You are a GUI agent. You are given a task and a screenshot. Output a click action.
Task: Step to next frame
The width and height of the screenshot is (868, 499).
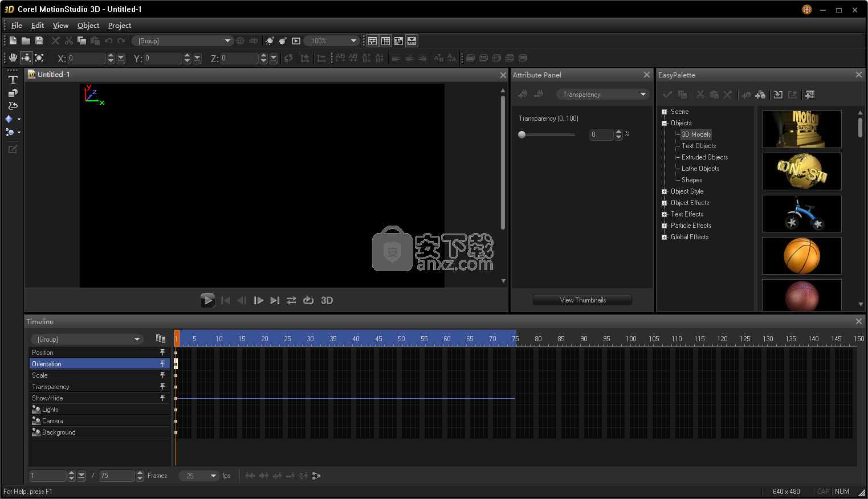tap(258, 300)
